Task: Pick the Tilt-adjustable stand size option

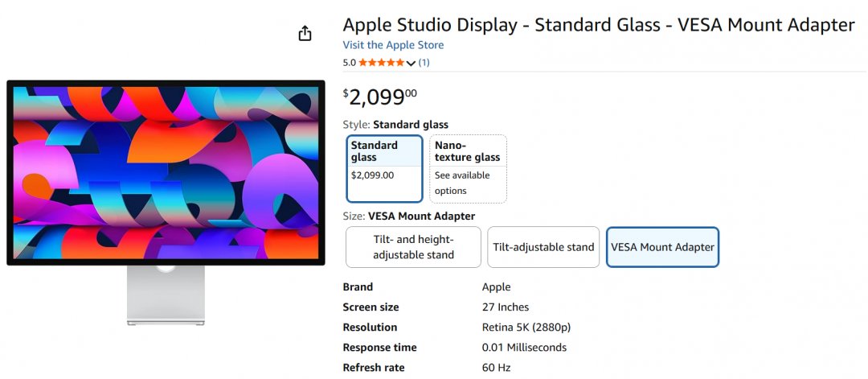Action: (544, 247)
